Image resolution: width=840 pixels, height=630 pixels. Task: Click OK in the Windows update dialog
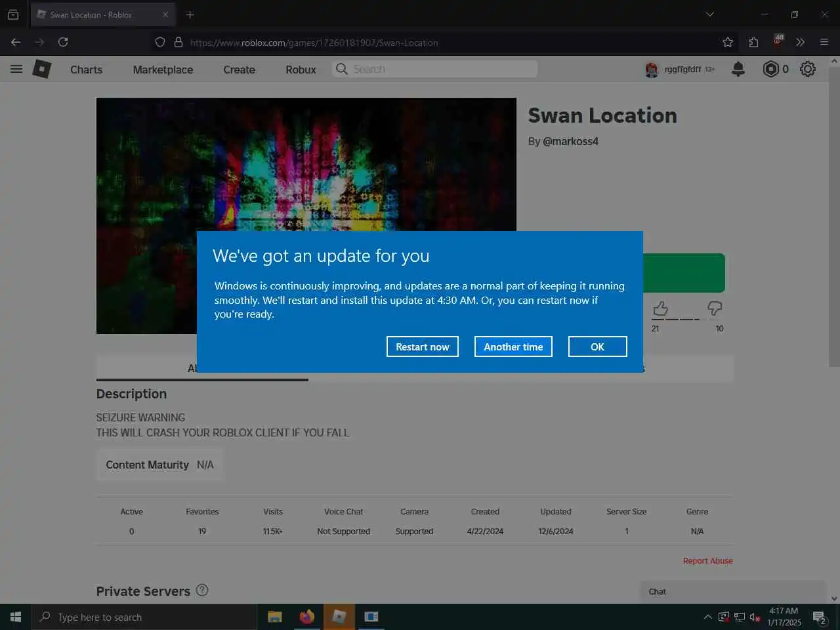(597, 346)
